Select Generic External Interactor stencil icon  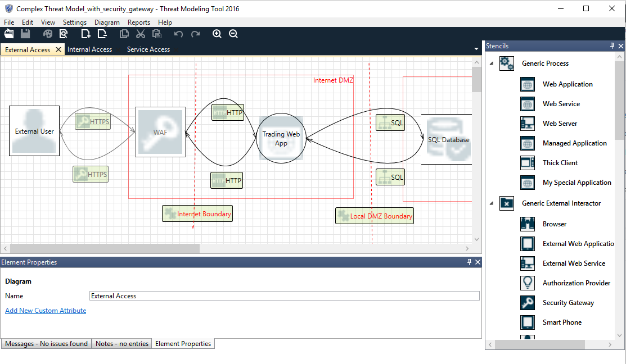pos(507,203)
